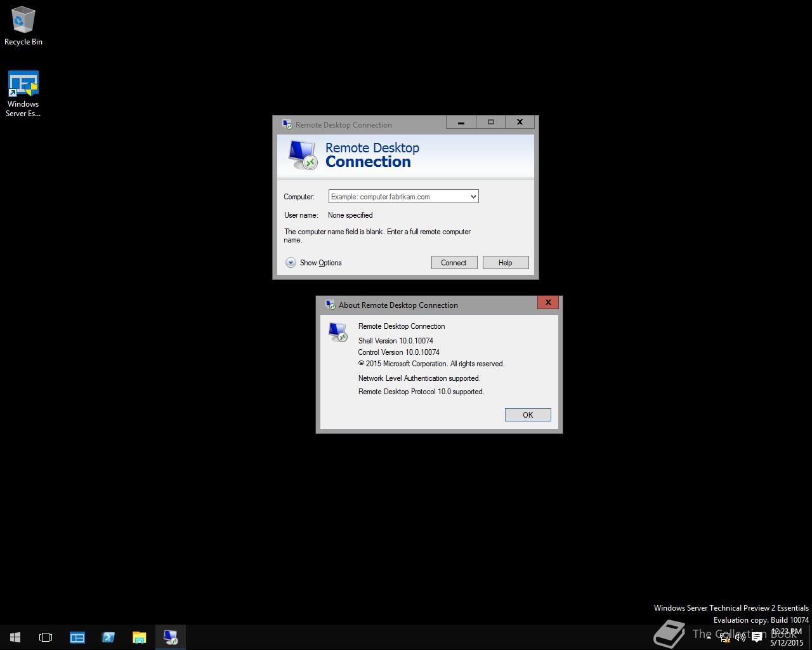Launch PowerShell from the taskbar
The height and width of the screenshot is (650, 812).
pos(108,637)
